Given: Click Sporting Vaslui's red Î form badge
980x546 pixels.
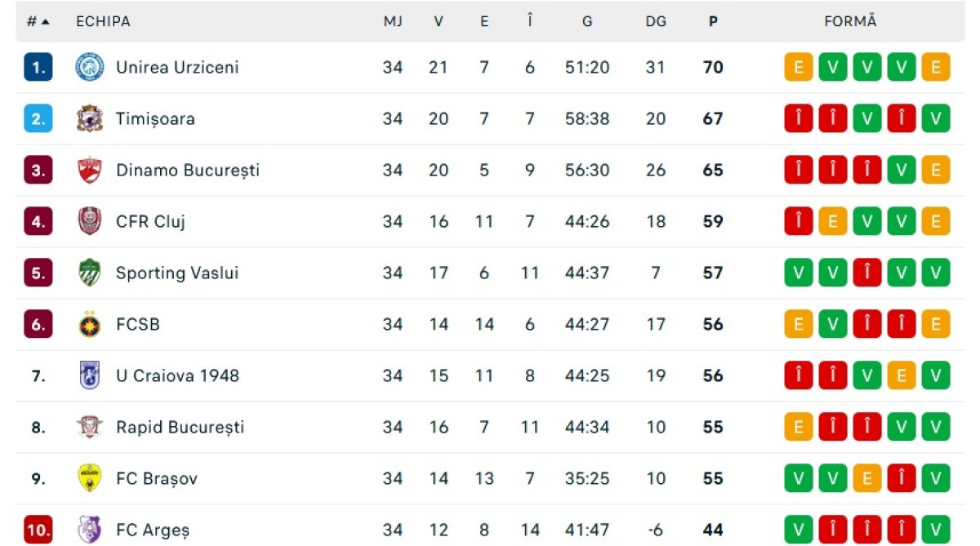Looking at the screenshot, I should (866, 273).
